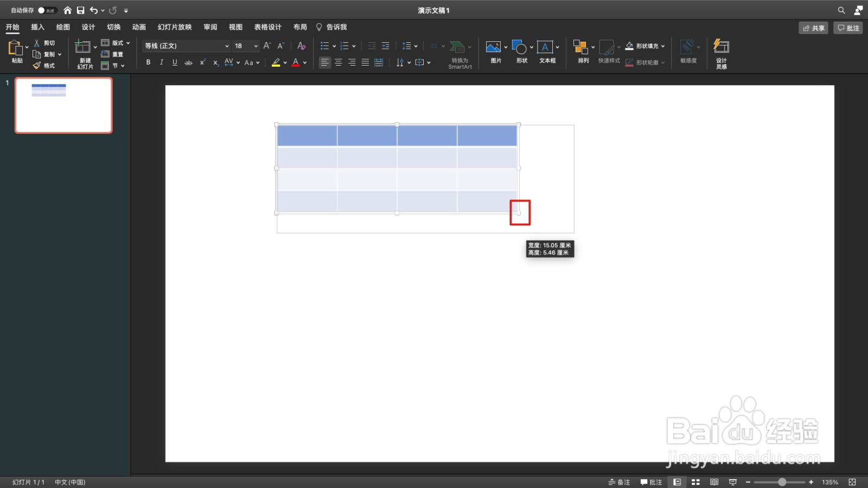
Task: Toggle superscript x²
Action: (x=202, y=62)
